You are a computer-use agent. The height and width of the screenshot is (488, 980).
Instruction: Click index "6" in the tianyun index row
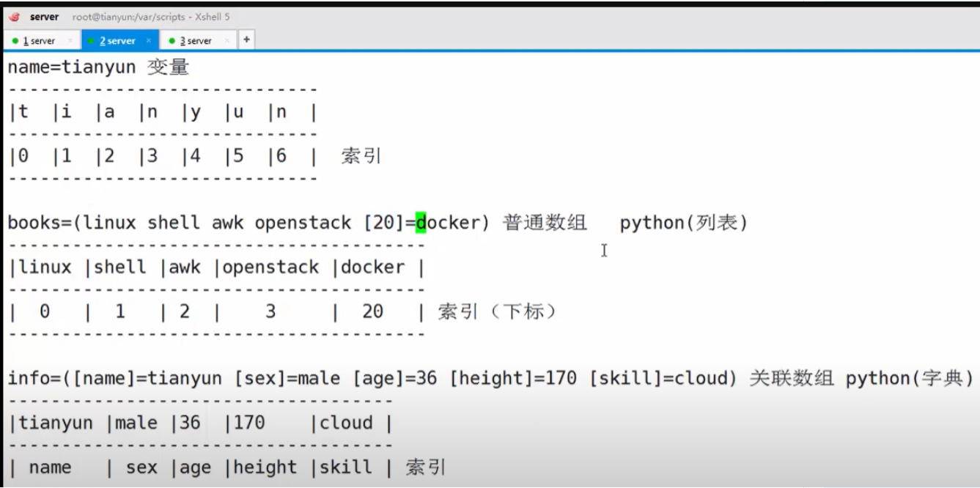[x=281, y=156]
